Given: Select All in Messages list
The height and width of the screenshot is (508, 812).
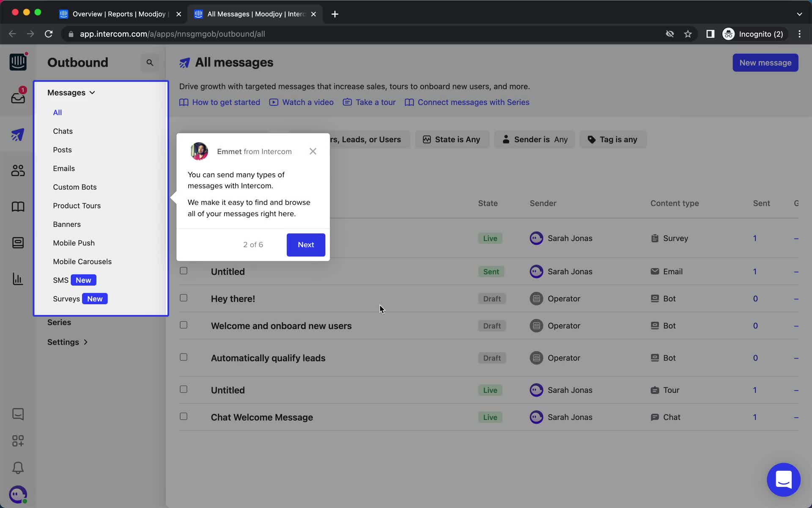Looking at the screenshot, I should click(58, 113).
